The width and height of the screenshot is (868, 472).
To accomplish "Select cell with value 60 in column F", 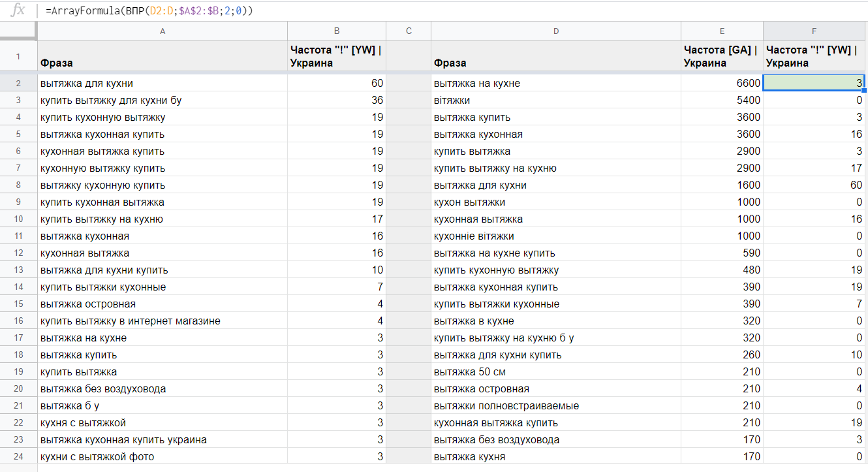I will pyautogui.click(x=814, y=185).
